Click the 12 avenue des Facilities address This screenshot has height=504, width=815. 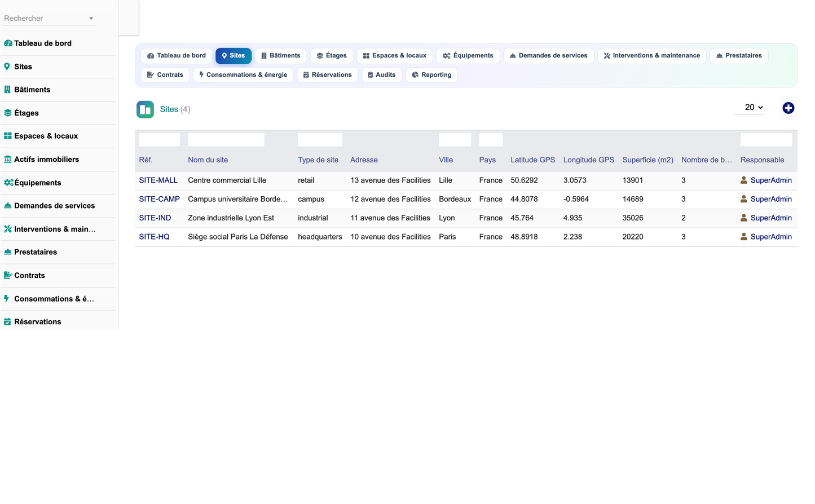click(x=390, y=199)
